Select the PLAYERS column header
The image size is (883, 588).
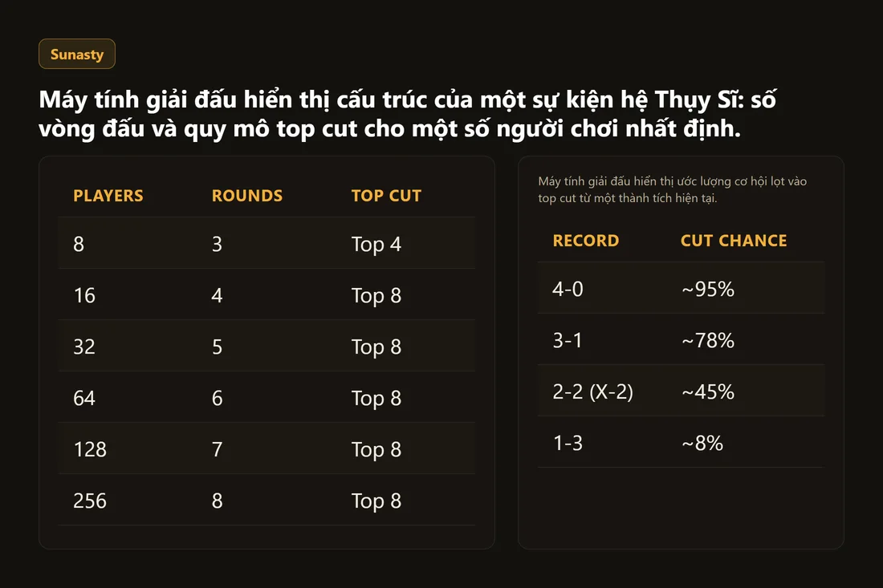[108, 195]
